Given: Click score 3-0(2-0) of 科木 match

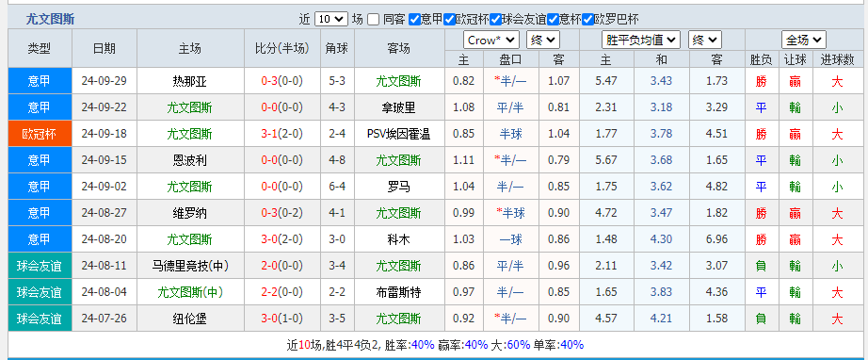Looking at the screenshot, I should pyautogui.click(x=281, y=239).
